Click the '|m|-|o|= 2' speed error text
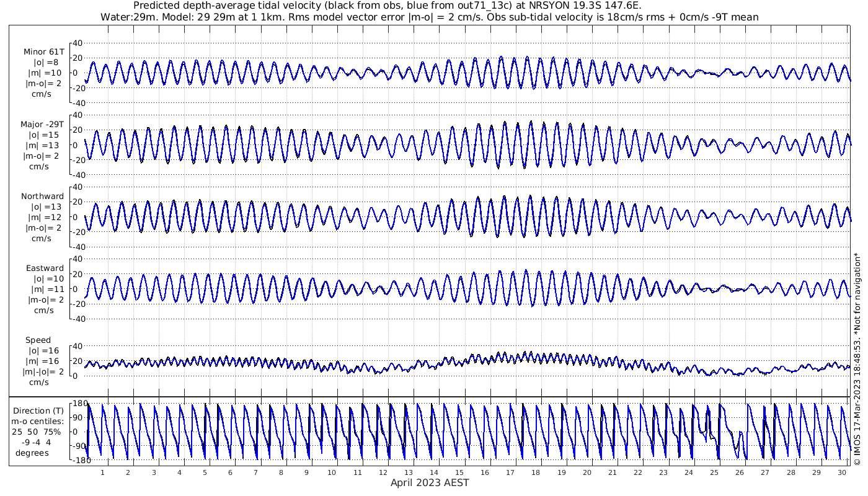Image resolution: width=868 pixels, height=496 pixels. [x=43, y=372]
